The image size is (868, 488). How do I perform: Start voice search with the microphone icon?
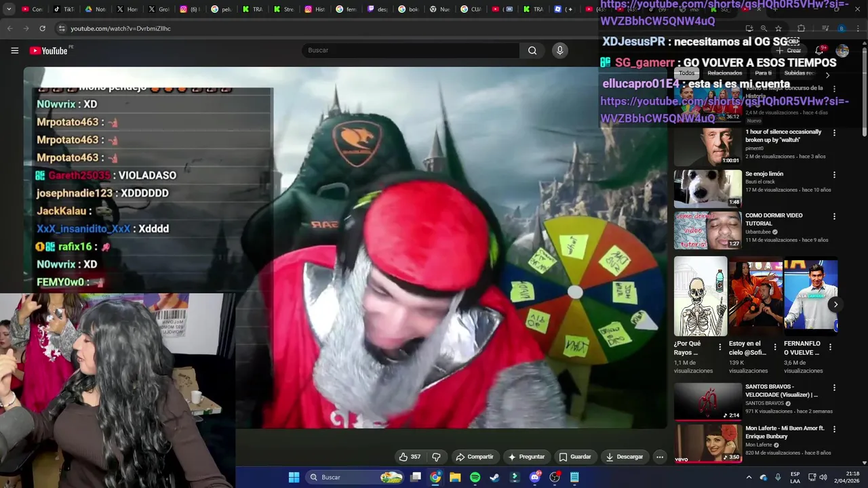[x=559, y=50]
